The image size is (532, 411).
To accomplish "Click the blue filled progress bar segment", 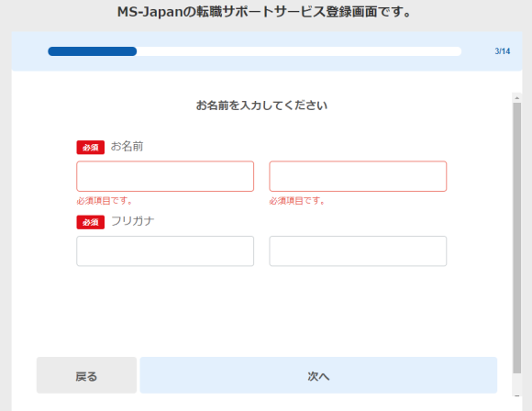I will 93,51.
